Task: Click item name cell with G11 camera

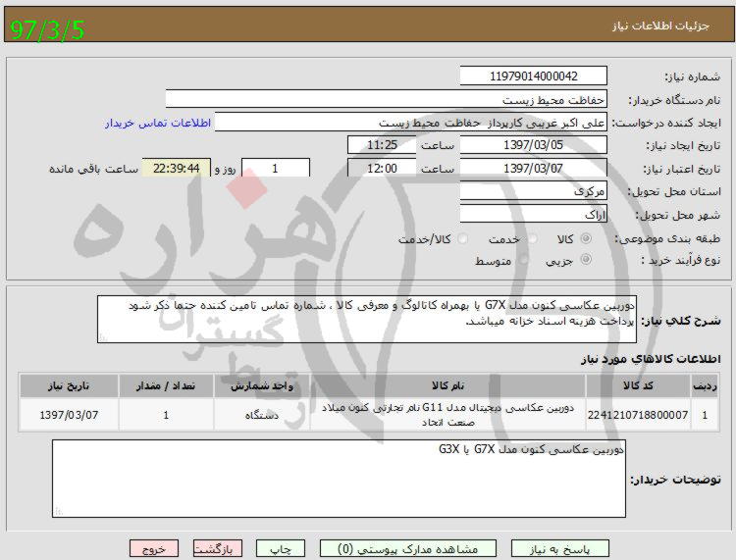Action: [447, 415]
